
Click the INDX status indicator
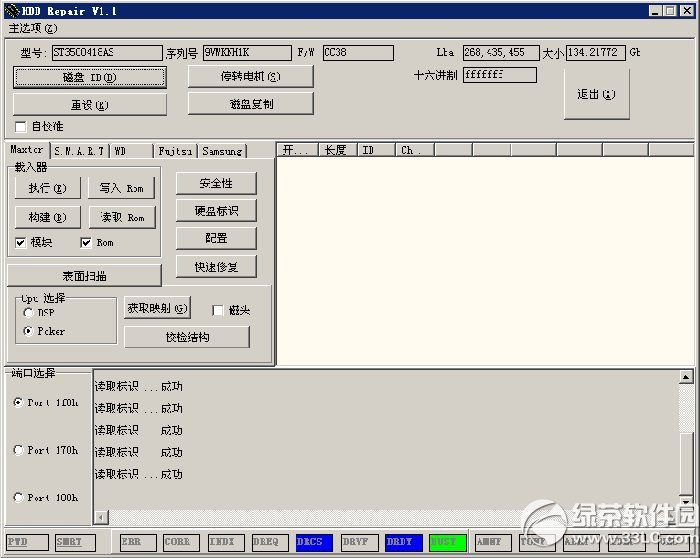click(226, 542)
